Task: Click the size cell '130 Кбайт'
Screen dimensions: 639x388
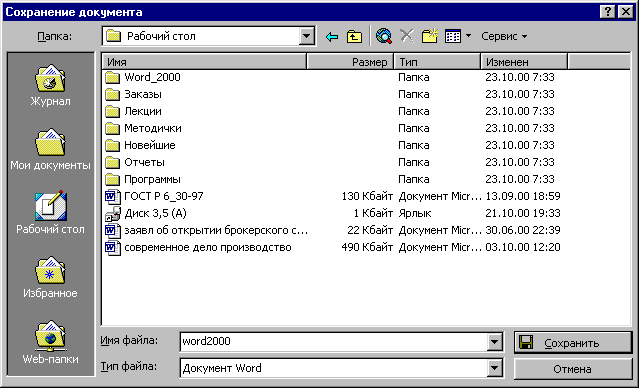Action: pos(367,196)
